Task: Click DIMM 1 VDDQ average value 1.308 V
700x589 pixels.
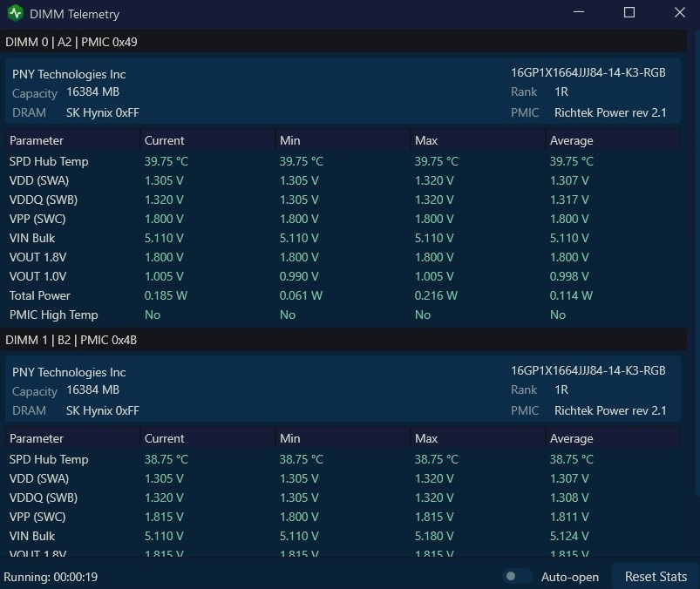Action: pos(569,498)
